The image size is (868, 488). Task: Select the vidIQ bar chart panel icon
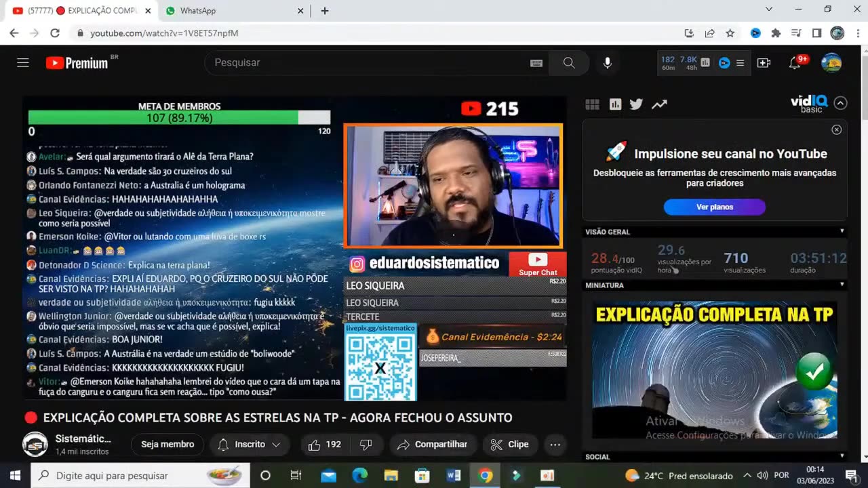(x=615, y=104)
